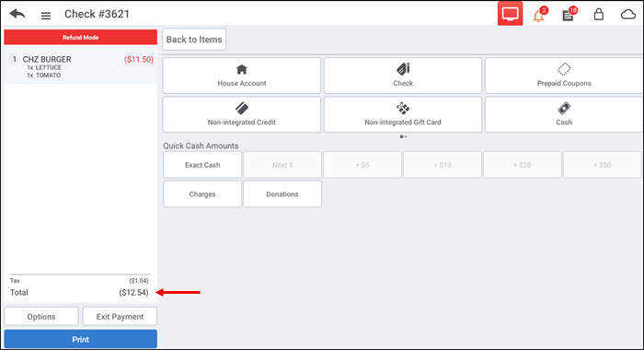644x350 pixels.
Task: Select Non-integrated Credit payment
Action: click(241, 115)
